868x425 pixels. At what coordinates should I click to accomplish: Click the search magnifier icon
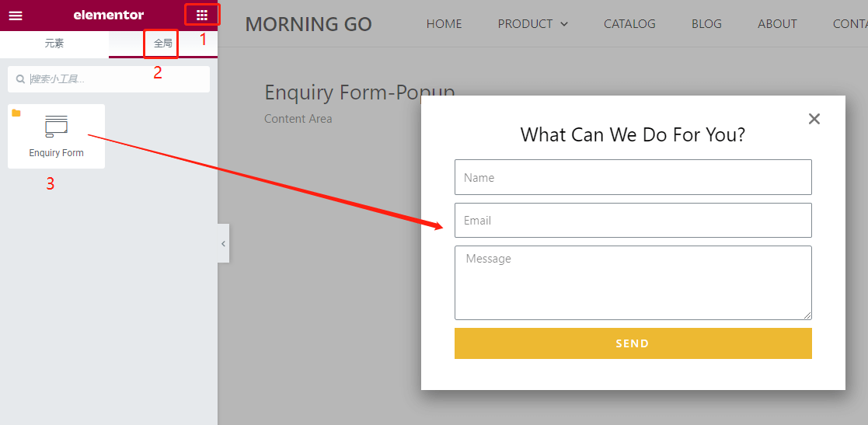point(20,79)
